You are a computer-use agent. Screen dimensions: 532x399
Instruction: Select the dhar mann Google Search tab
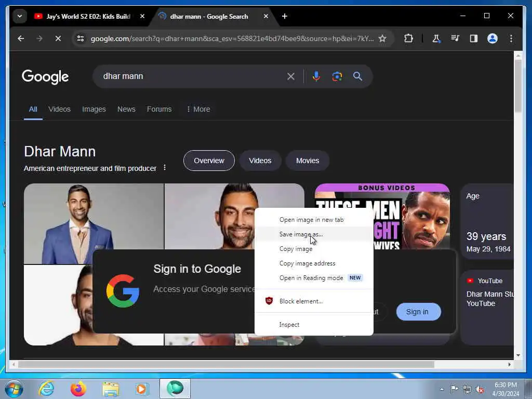point(209,16)
